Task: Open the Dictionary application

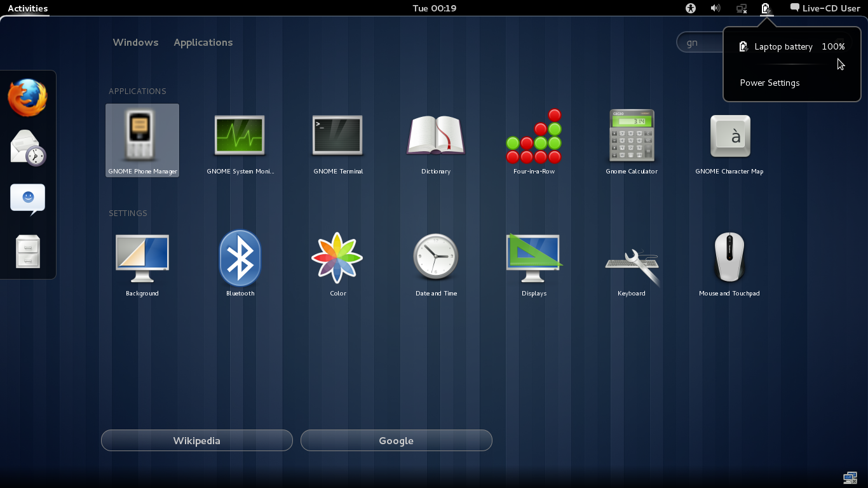Action: click(x=435, y=140)
